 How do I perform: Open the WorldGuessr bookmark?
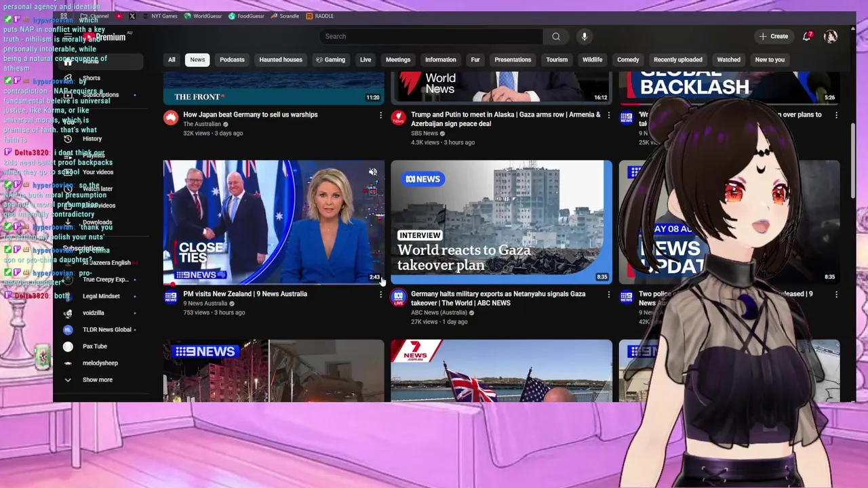coord(203,16)
